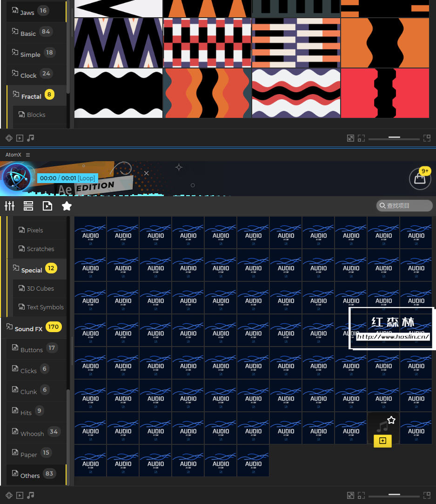Close the audio preview with the X
Viewport: 436px width, 504px height.
(147, 173)
